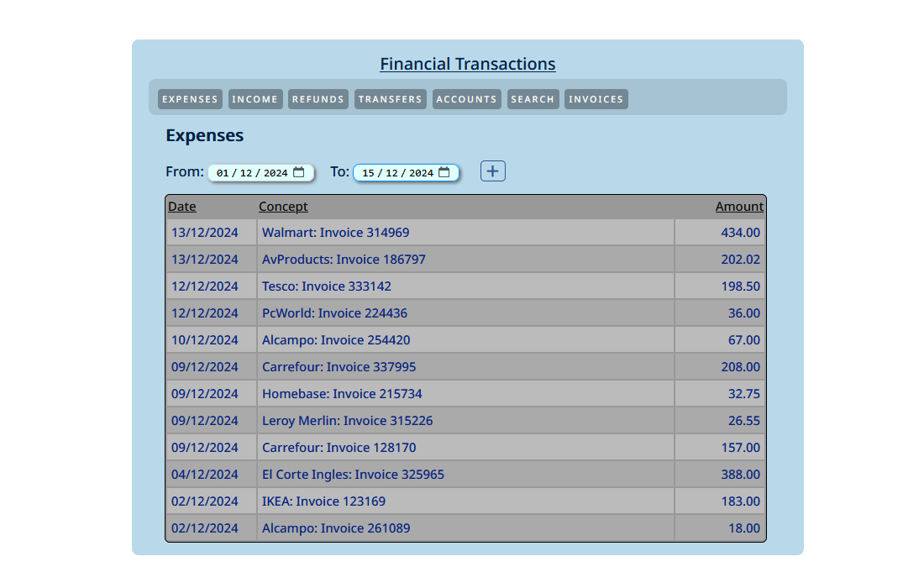
Task: Open Alcampo: Invoice 254420 entry
Action: pyautogui.click(x=336, y=340)
